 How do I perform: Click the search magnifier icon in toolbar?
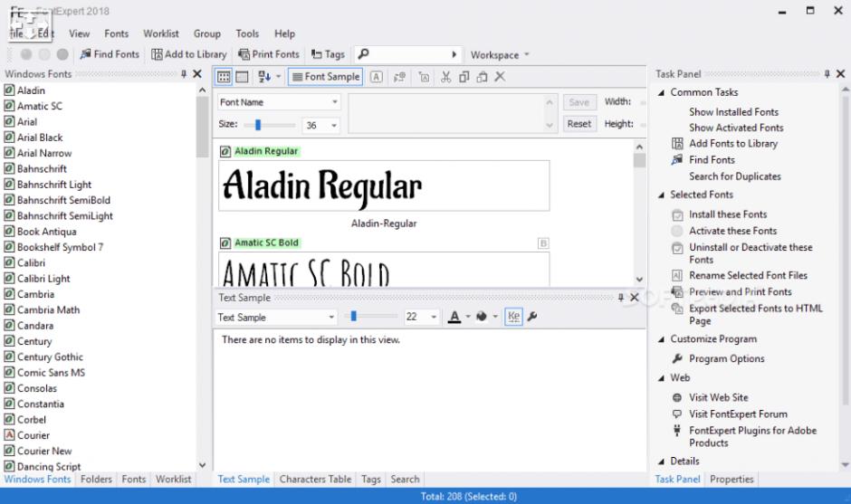364,53
